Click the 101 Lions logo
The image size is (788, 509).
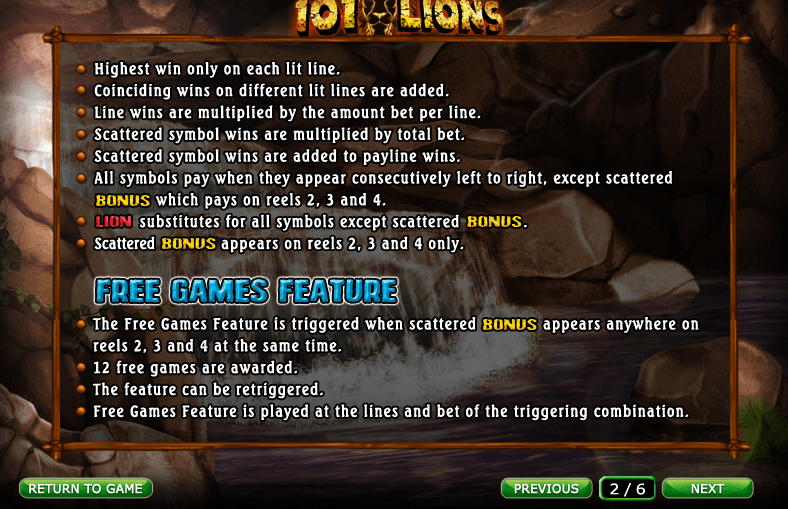[x=399, y=18]
